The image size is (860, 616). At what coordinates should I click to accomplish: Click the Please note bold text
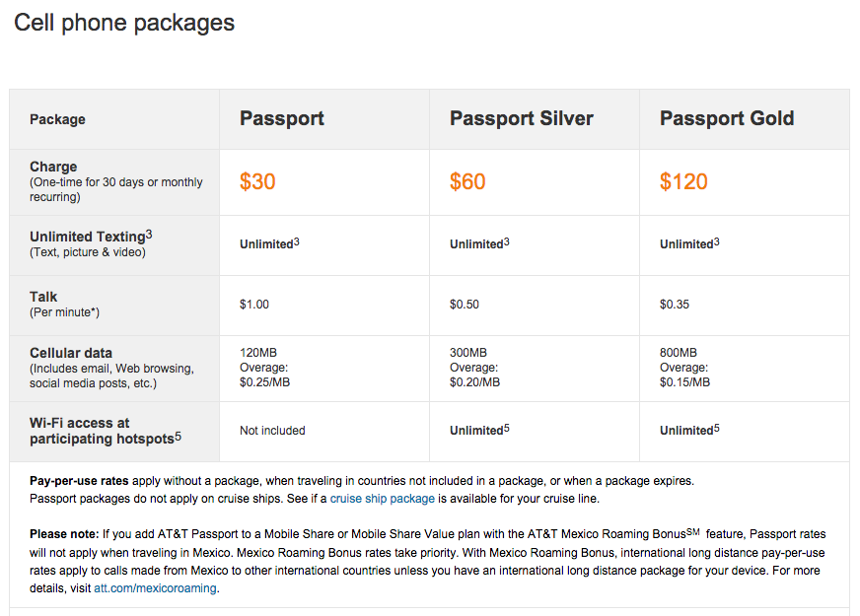(64, 534)
